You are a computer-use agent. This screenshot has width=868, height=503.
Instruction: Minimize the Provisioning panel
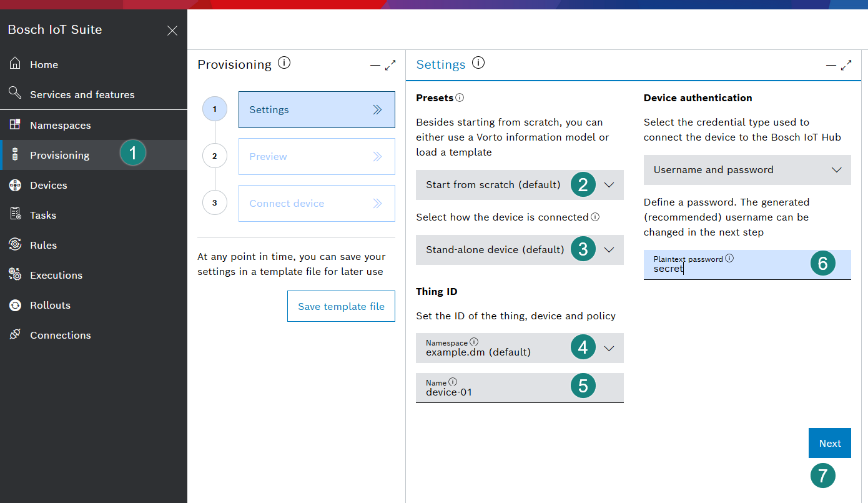point(375,65)
